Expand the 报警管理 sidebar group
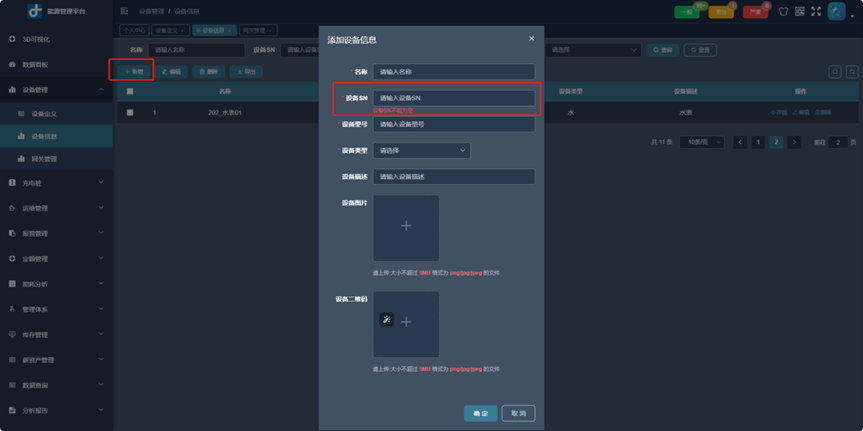 pyautogui.click(x=56, y=233)
